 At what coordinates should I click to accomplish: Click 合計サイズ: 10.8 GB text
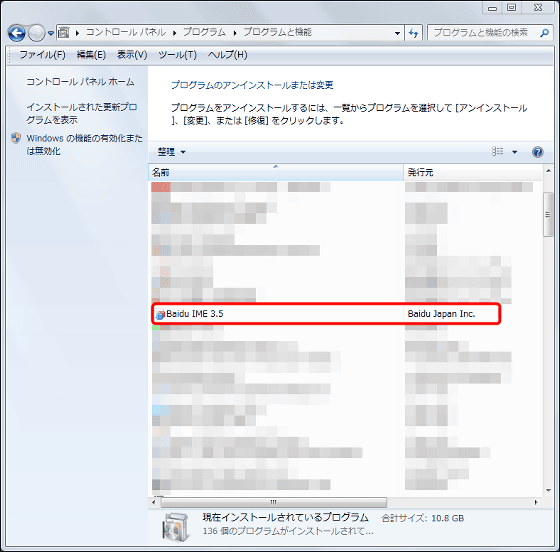tap(422, 518)
